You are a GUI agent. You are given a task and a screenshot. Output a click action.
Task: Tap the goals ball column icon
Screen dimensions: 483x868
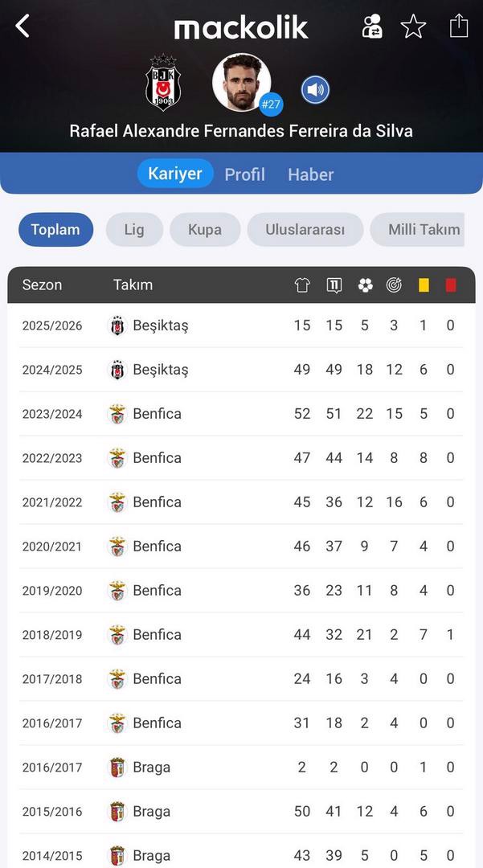point(365,285)
